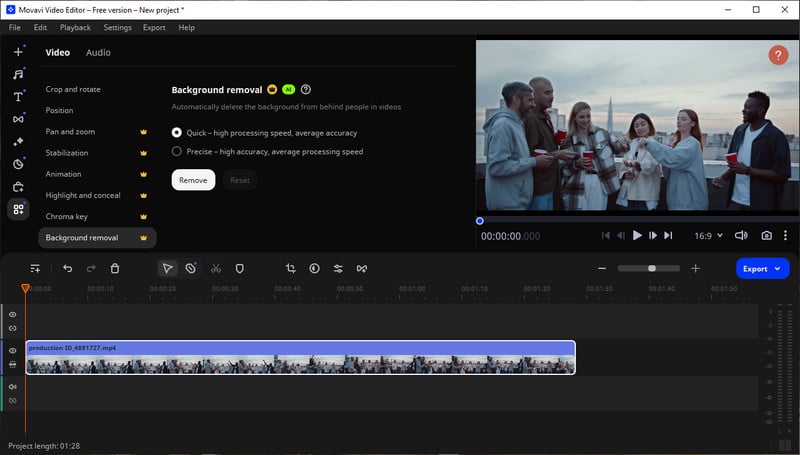Delete the selected clip with trash icon
This screenshot has height=455, width=800.
[115, 268]
